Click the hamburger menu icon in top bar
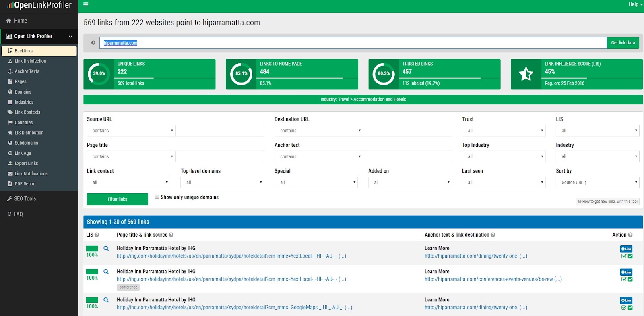Screen dimensions: 644x316 click(x=86, y=5)
